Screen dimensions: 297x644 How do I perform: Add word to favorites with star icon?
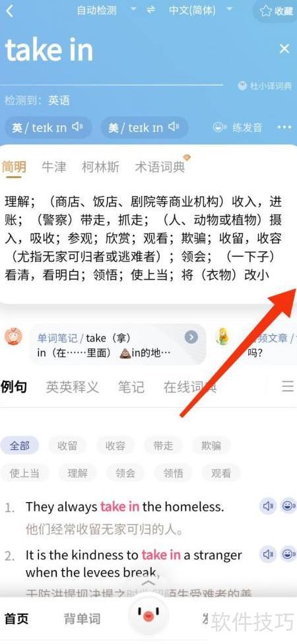(276, 11)
